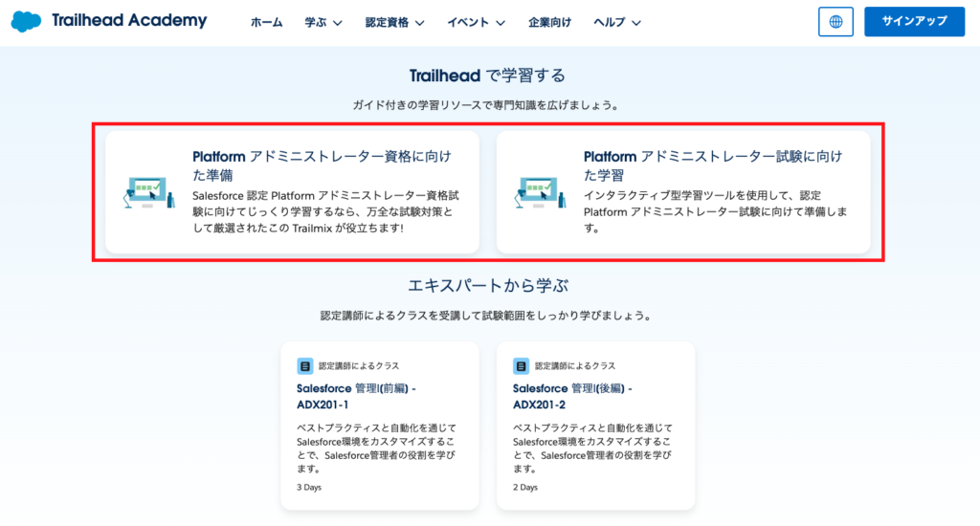Expand the ヘルプ dropdown chevron
980x526 pixels.
click(636, 23)
